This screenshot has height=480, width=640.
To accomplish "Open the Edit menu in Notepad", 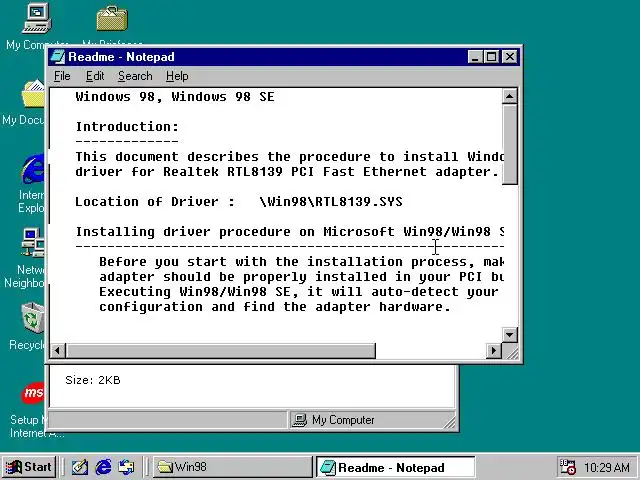I will pos(95,76).
